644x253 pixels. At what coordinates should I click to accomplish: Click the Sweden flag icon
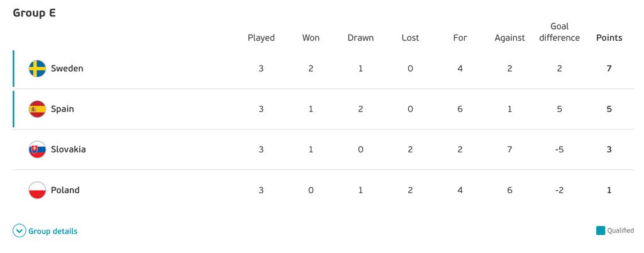pos(37,69)
